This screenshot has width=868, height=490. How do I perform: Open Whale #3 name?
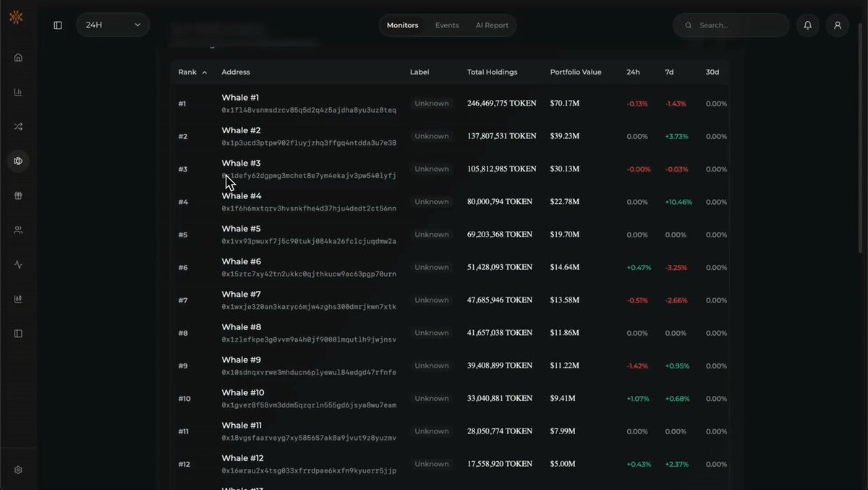click(x=241, y=164)
